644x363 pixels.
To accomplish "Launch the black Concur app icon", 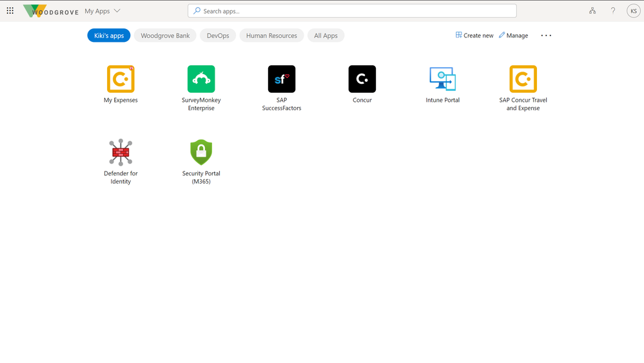I will [x=362, y=79].
